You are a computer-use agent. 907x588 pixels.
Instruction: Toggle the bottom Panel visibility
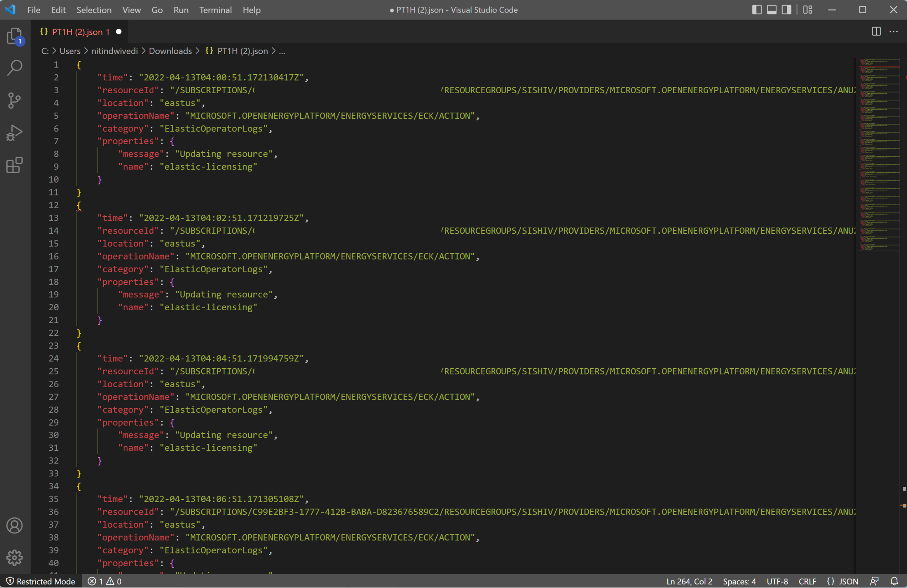[771, 10]
